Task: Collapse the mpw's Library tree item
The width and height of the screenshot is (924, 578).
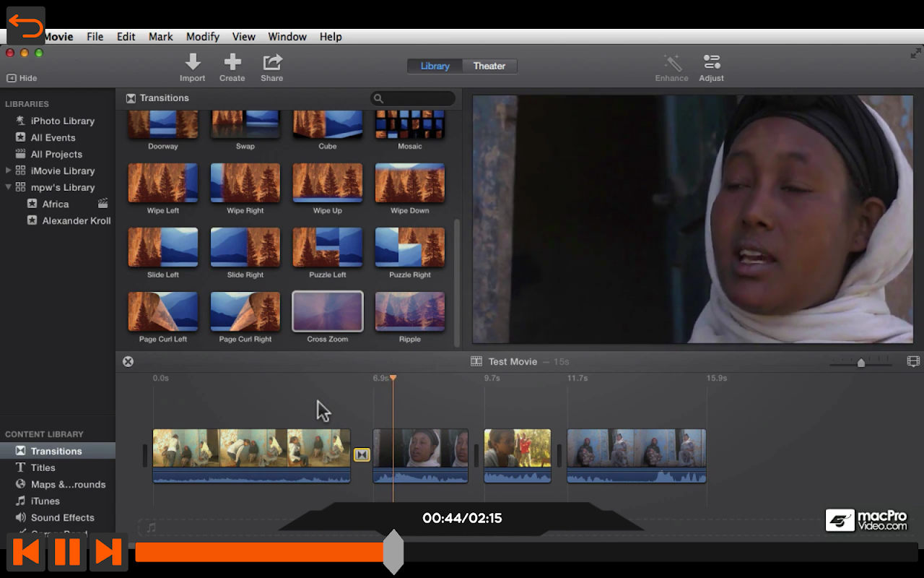Action: 9,187
